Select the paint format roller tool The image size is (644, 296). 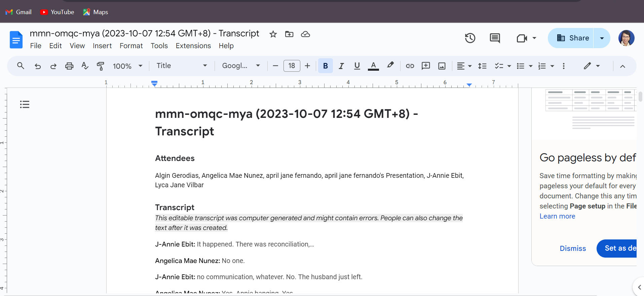[100, 66]
